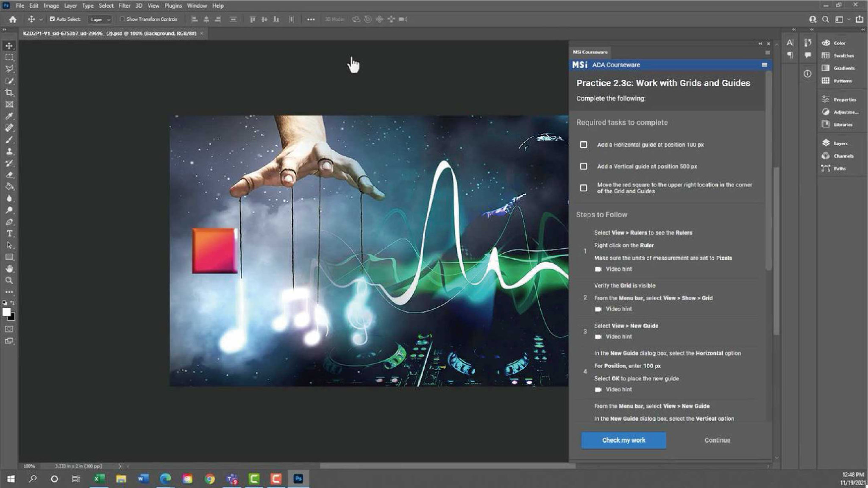
Task: Click the Check my work button
Action: click(623, 440)
